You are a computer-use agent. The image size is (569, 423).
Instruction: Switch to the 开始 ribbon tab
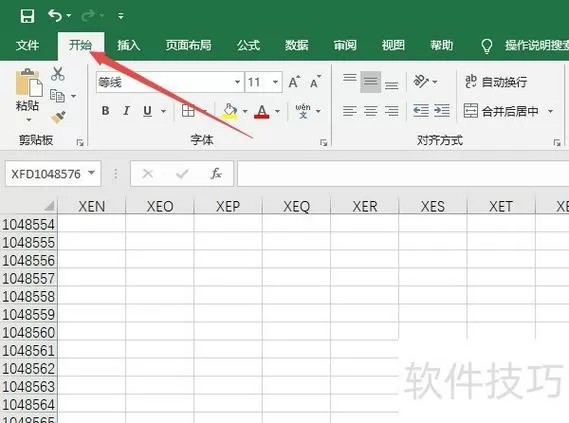coord(81,45)
